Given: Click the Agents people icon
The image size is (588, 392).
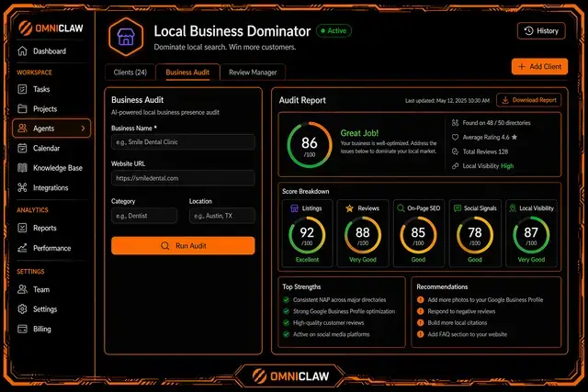Looking at the screenshot, I should [22, 129].
